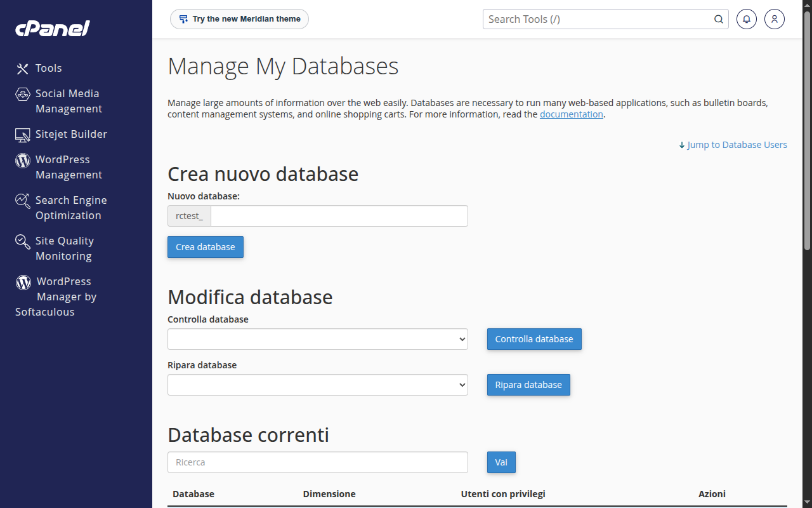Click the WordPress Management logo icon
The width and height of the screenshot is (812, 508).
pyautogui.click(x=23, y=160)
